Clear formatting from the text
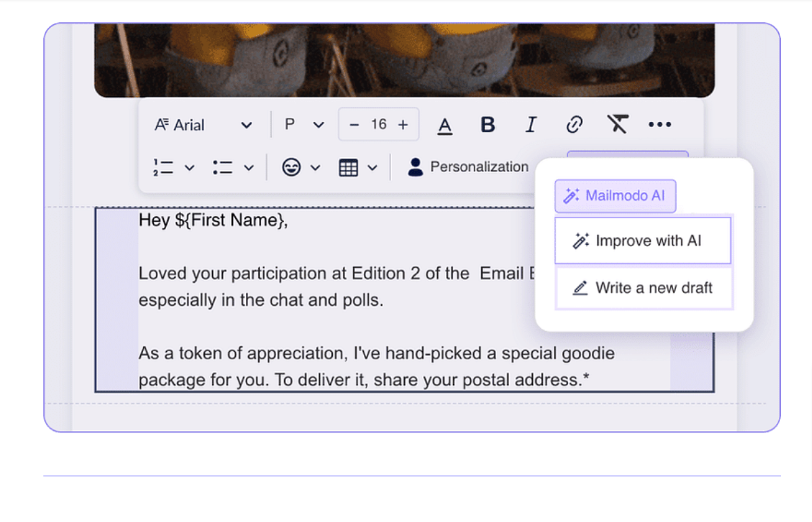Image resolution: width=812 pixels, height=522 pixels. pyautogui.click(x=617, y=124)
